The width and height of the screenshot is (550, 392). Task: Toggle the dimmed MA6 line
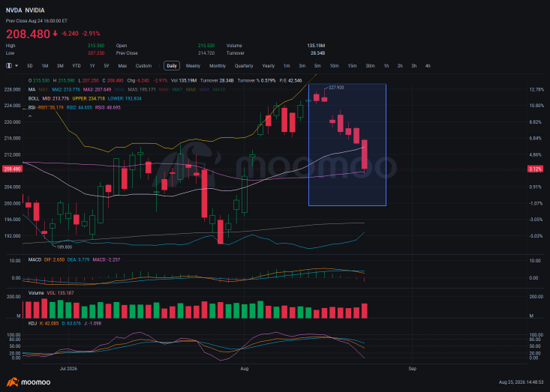[x=164, y=90]
